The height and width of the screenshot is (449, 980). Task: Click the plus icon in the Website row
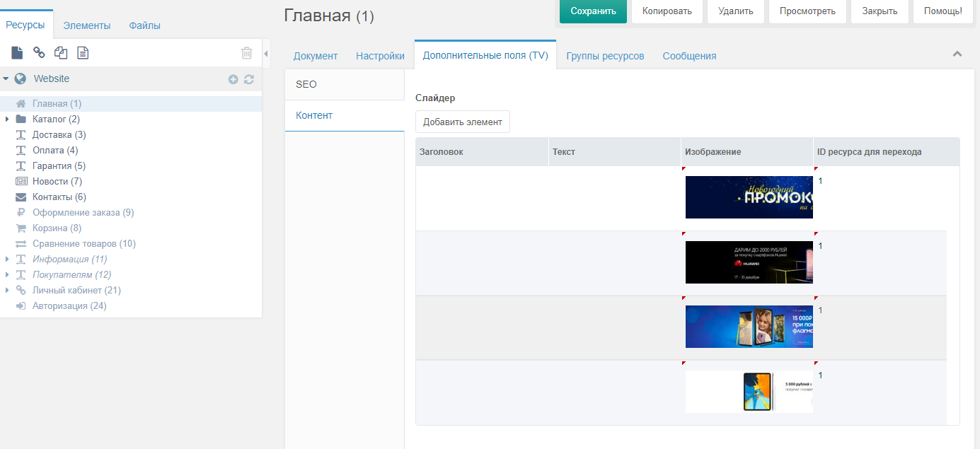(x=234, y=79)
